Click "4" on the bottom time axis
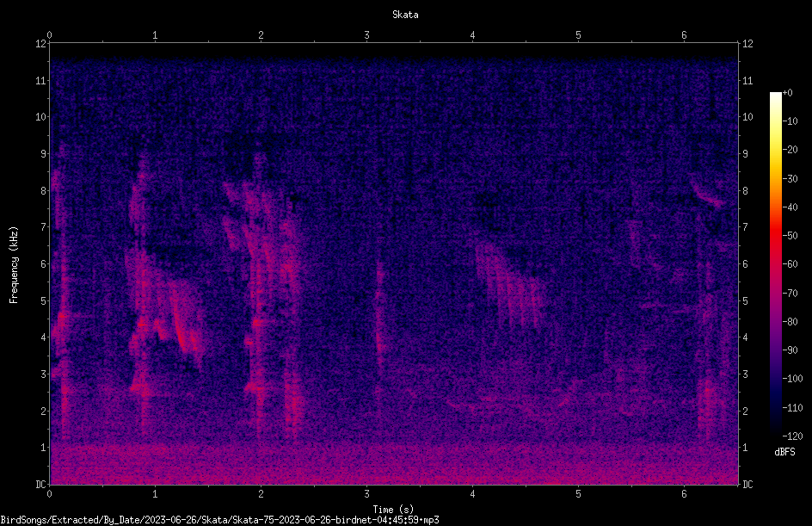This screenshot has width=812, height=526. 472,494
